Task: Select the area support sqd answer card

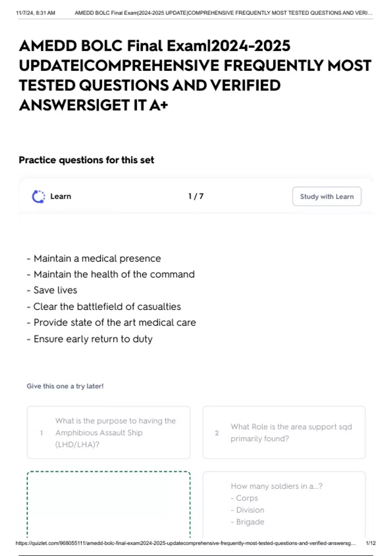Action: pyautogui.click(x=284, y=432)
